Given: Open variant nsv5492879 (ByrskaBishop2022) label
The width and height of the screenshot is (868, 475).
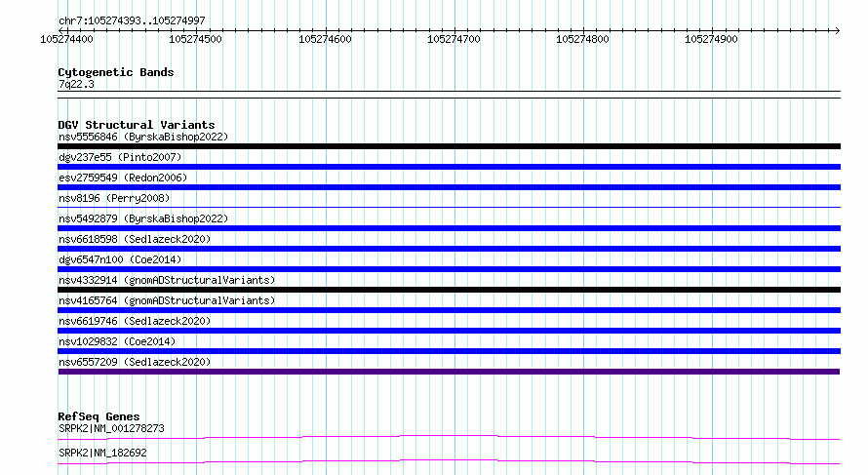Looking at the screenshot, I should [x=143, y=218].
